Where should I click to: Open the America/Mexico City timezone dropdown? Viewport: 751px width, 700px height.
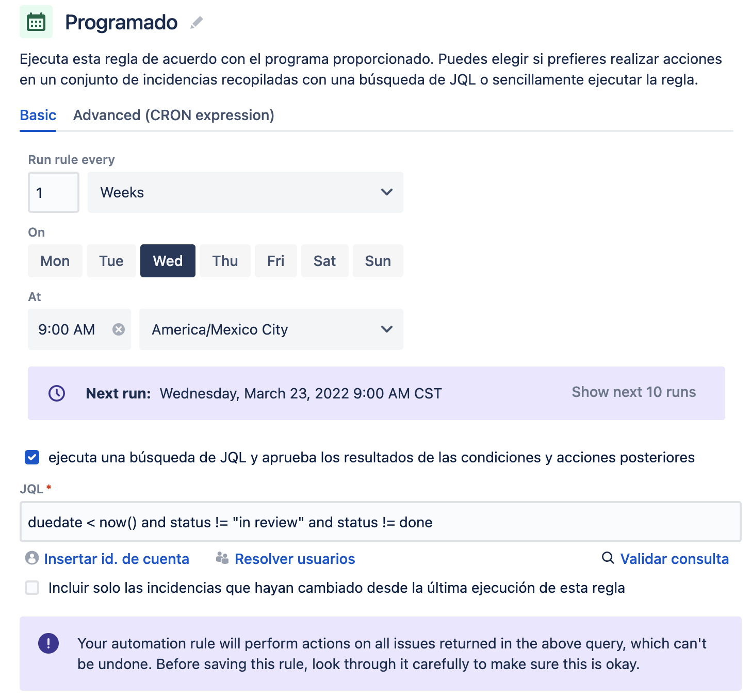click(x=271, y=329)
